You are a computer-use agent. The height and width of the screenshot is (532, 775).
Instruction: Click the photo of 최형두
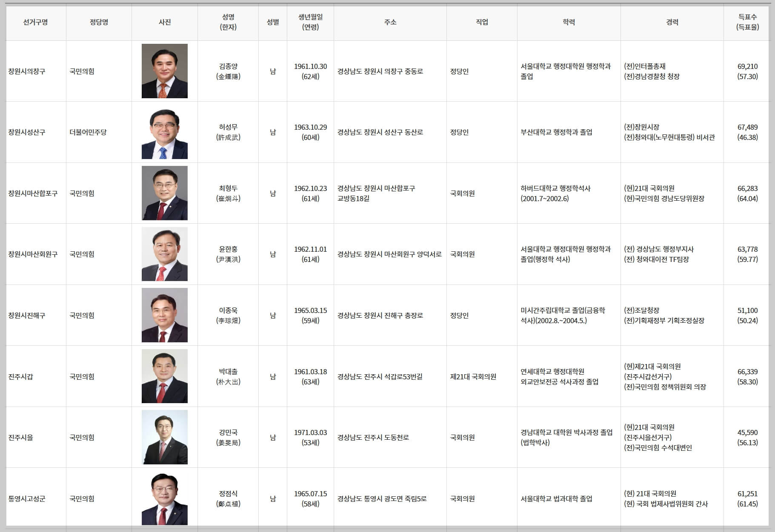(165, 193)
